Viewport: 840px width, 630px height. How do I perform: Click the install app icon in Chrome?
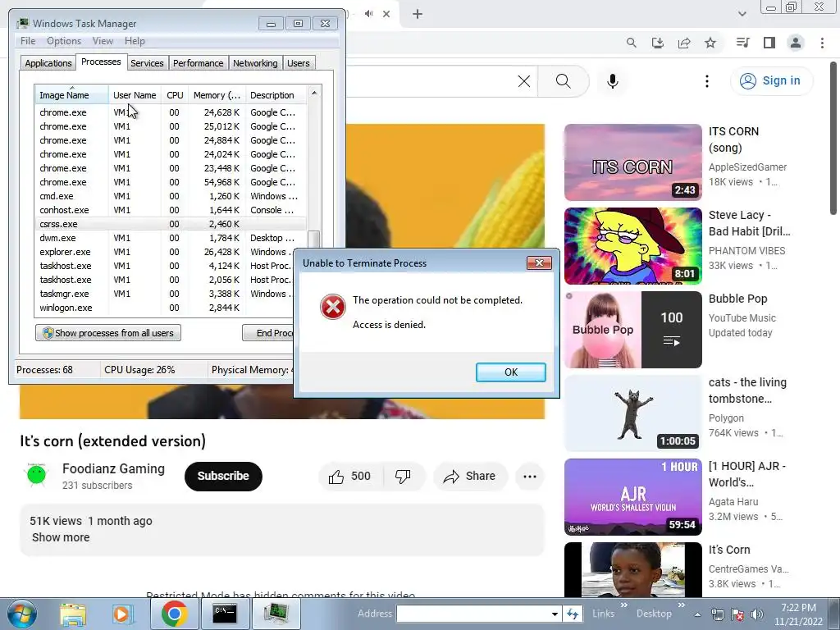657,43
